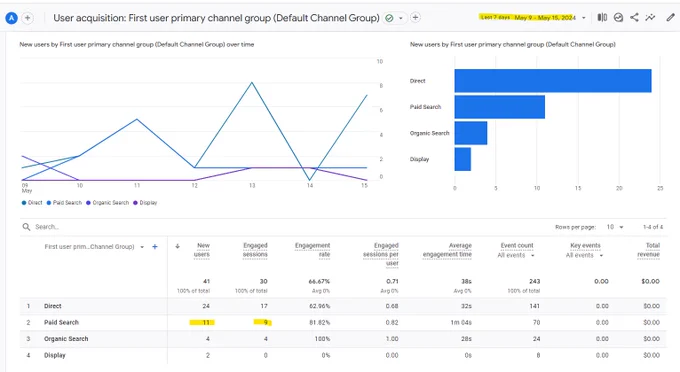The width and height of the screenshot is (680, 372).
Task: Toggle the 'Paid Search' series in the legend
Action: (64, 202)
